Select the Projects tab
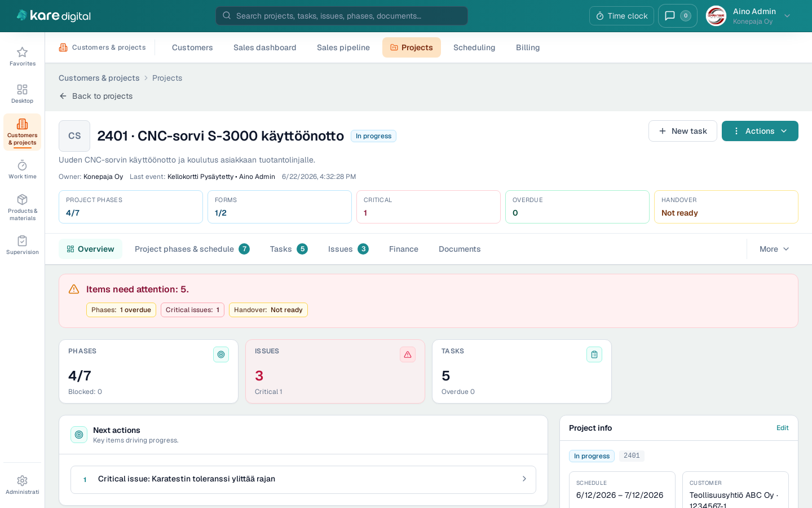This screenshot has width=812, height=508. pyautogui.click(x=412, y=47)
